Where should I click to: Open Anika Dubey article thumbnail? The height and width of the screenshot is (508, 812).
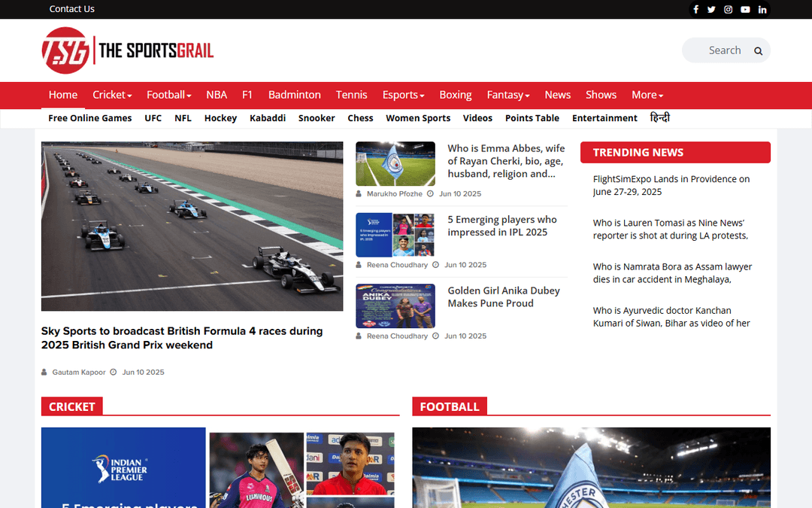[x=395, y=306]
